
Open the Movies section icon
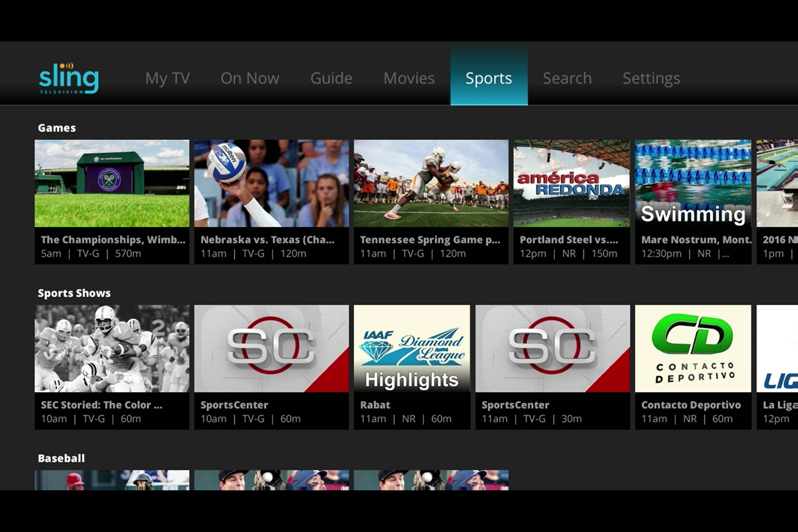pyautogui.click(x=409, y=77)
